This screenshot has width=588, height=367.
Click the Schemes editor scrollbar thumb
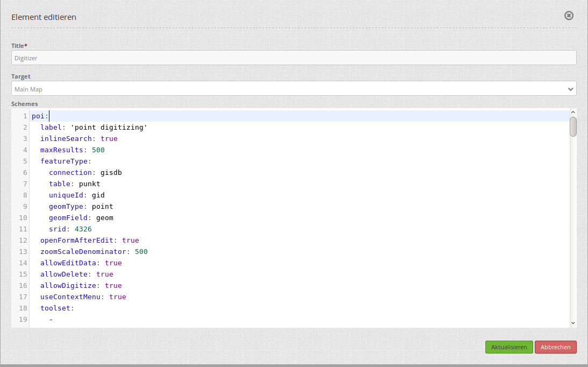[573, 127]
